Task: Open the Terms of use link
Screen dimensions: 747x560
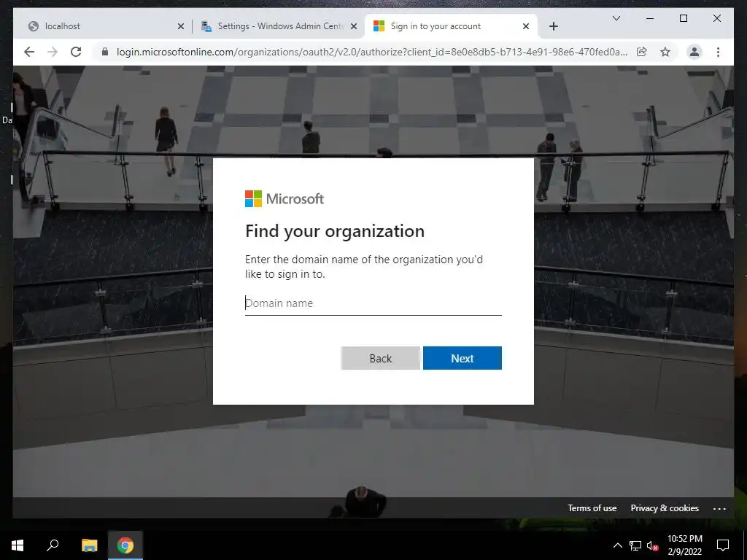Action: click(592, 508)
